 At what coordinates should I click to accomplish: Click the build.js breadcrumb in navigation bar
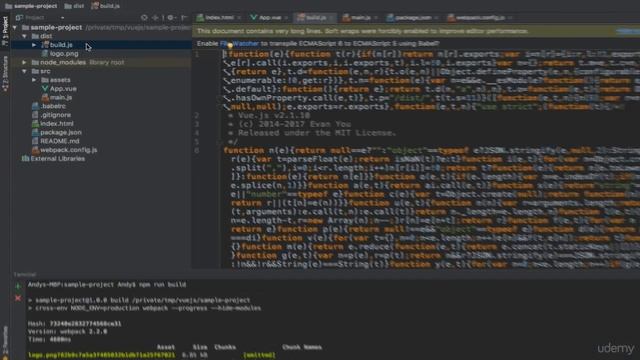(105, 6)
